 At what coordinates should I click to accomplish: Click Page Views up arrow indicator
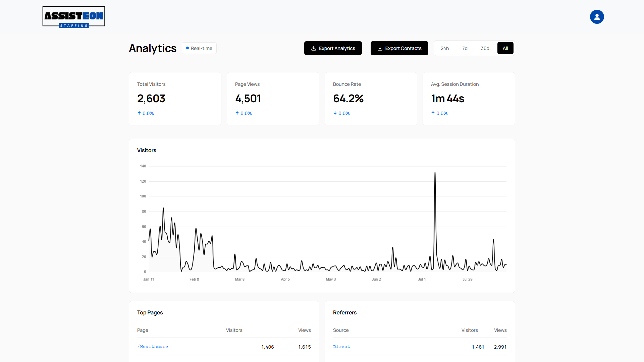[237, 113]
